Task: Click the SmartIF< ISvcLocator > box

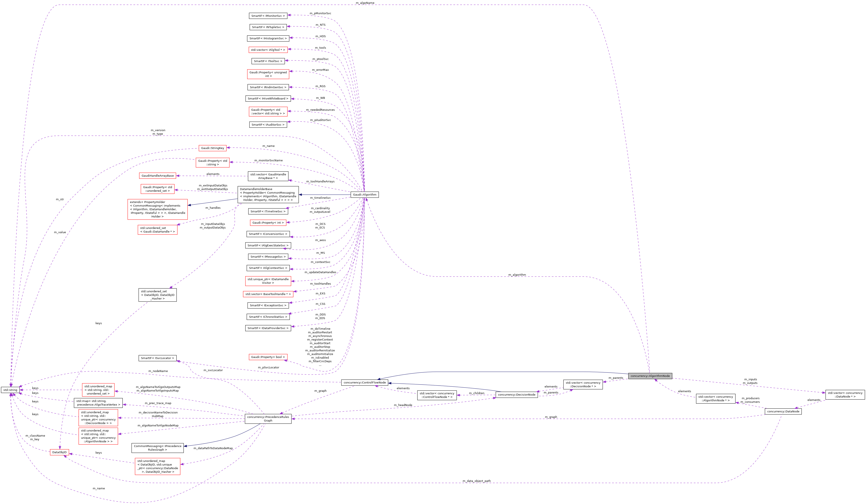Action: (158, 358)
